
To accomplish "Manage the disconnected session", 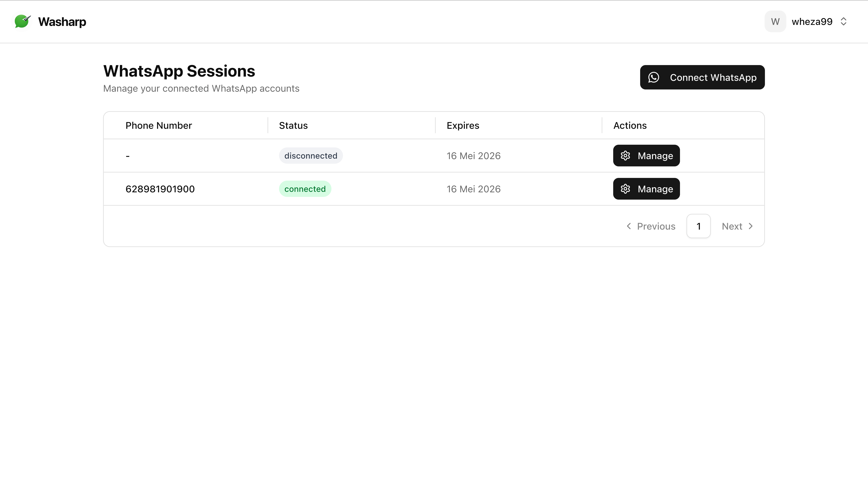I will 646,156.
